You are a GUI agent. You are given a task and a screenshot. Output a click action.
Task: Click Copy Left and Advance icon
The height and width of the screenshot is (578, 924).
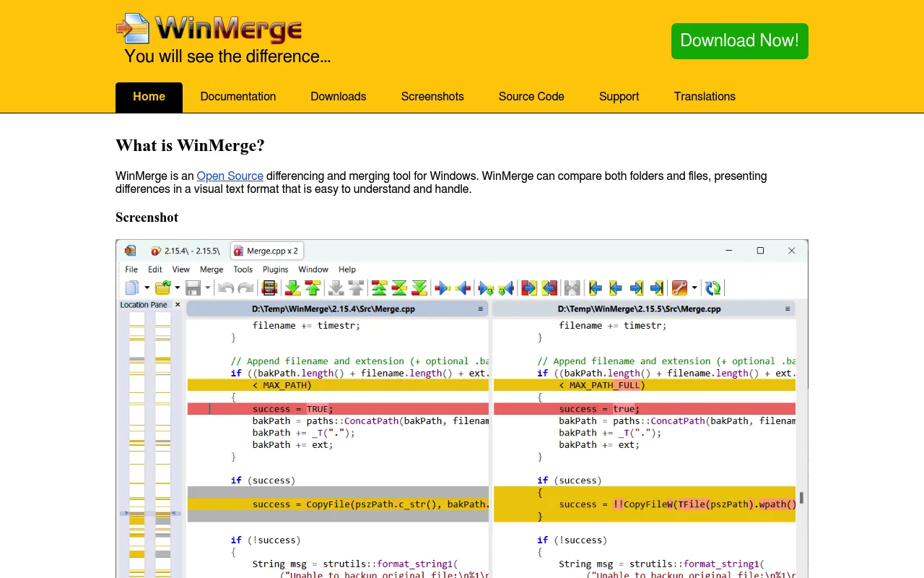click(x=506, y=288)
